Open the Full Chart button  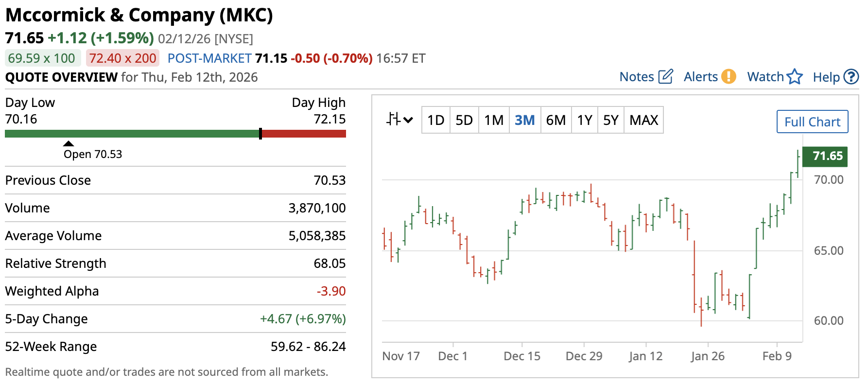coord(812,122)
